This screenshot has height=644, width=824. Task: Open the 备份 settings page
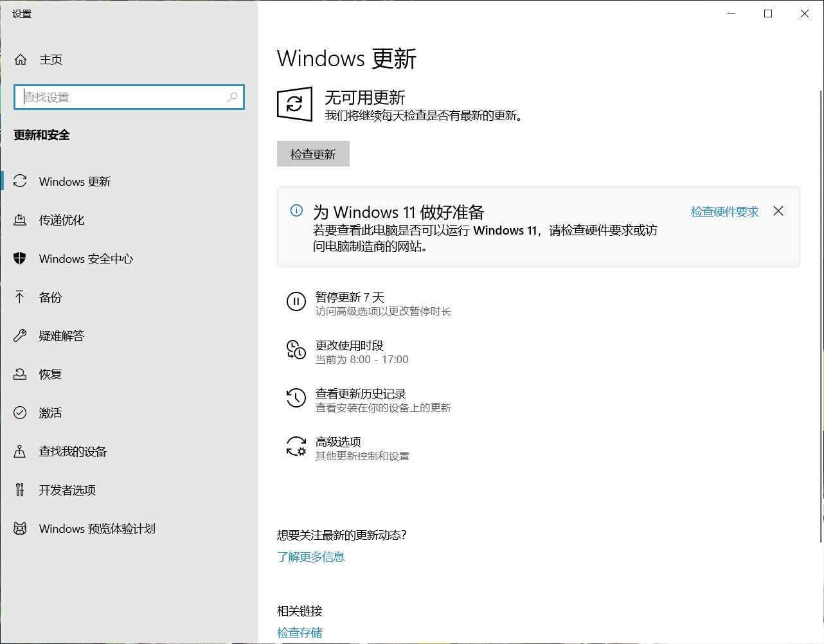click(x=129, y=297)
